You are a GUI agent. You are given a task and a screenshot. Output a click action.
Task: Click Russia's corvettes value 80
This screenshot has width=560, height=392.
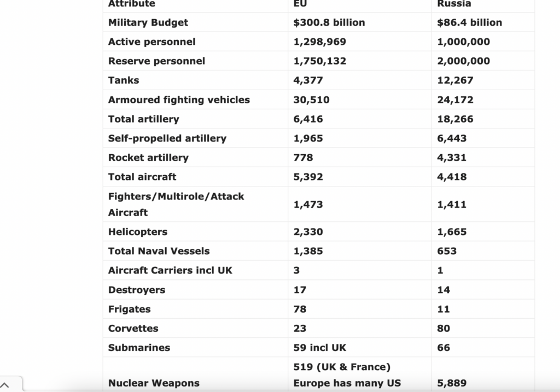coord(444,328)
